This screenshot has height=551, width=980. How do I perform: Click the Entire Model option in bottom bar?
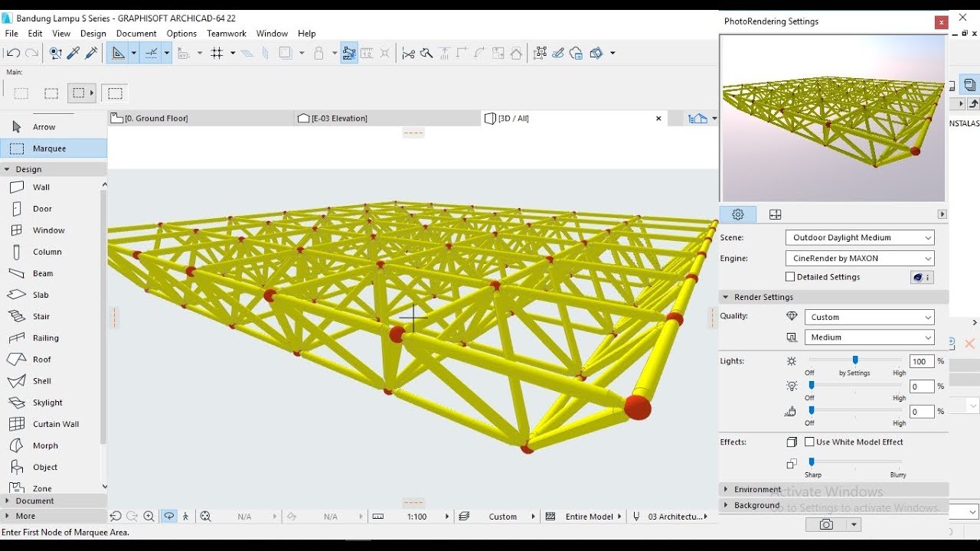(589, 517)
